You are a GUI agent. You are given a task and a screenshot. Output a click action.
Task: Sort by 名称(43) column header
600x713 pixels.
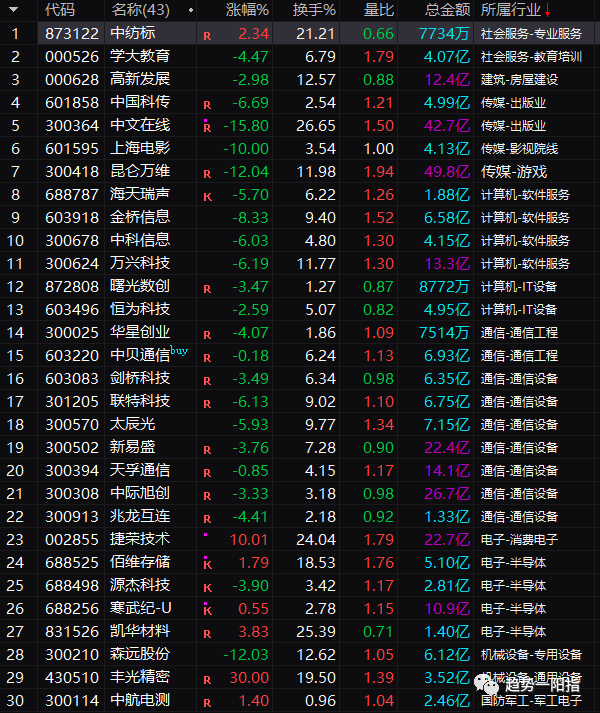coord(140,10)
